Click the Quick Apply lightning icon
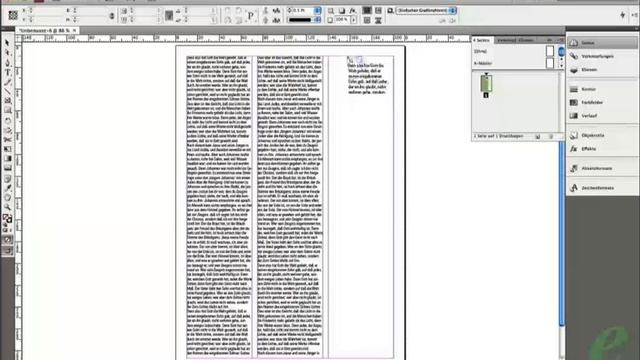This screenshot has height=360, width=640. pyautogui.click(x=622, y=15)
